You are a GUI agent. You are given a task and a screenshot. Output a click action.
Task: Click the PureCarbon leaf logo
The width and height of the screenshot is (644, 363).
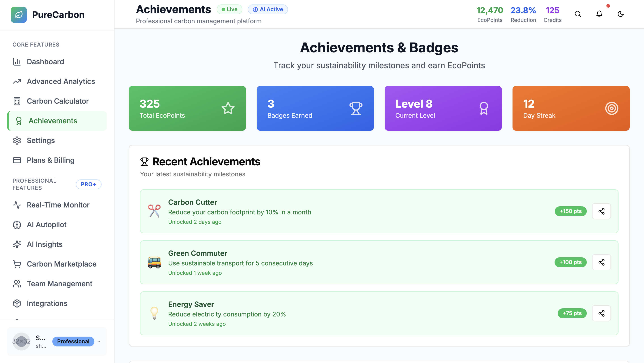click(19, 15)
